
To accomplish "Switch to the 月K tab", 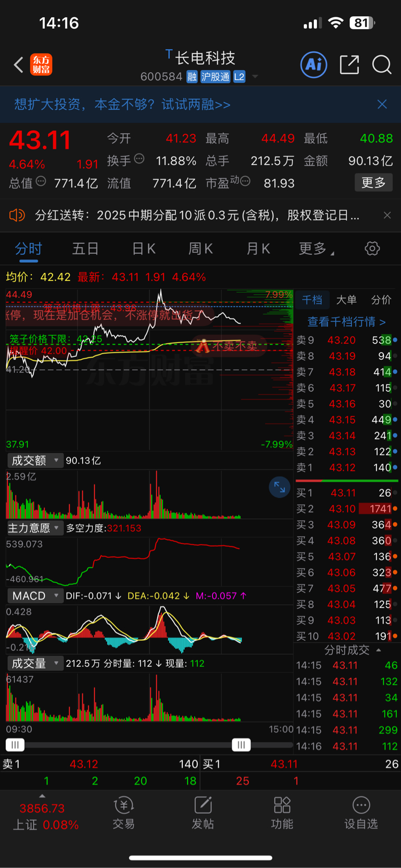I will coord(258,249).
